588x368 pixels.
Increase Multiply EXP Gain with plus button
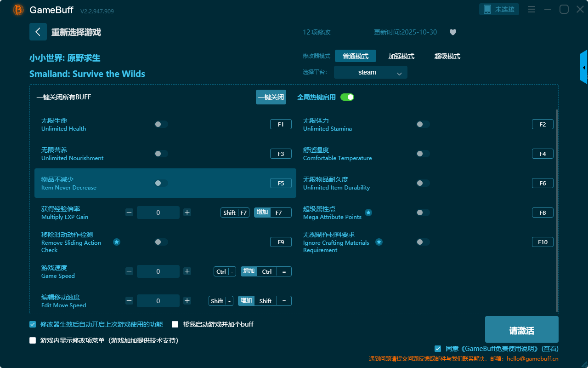coord(187,213)
